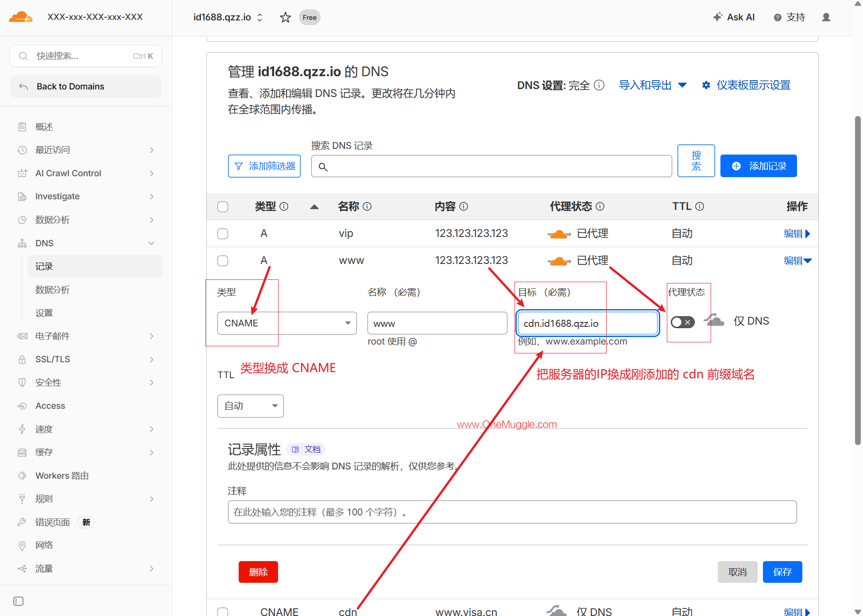Screen dimensions: 863x616
Task: Click the DNS search submit button
Action: pyautogui.click(x=696, y=161)
